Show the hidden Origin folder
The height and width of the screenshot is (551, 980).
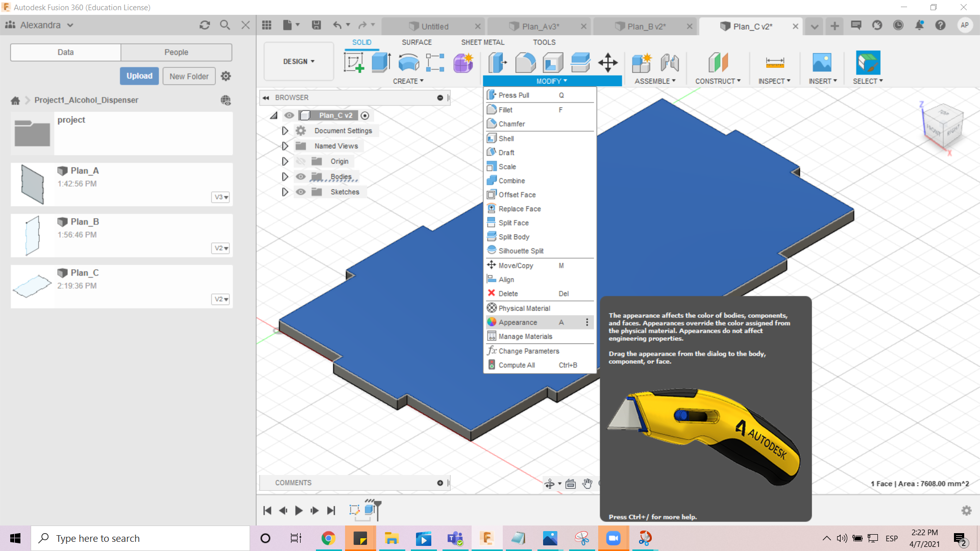[301, 161]
